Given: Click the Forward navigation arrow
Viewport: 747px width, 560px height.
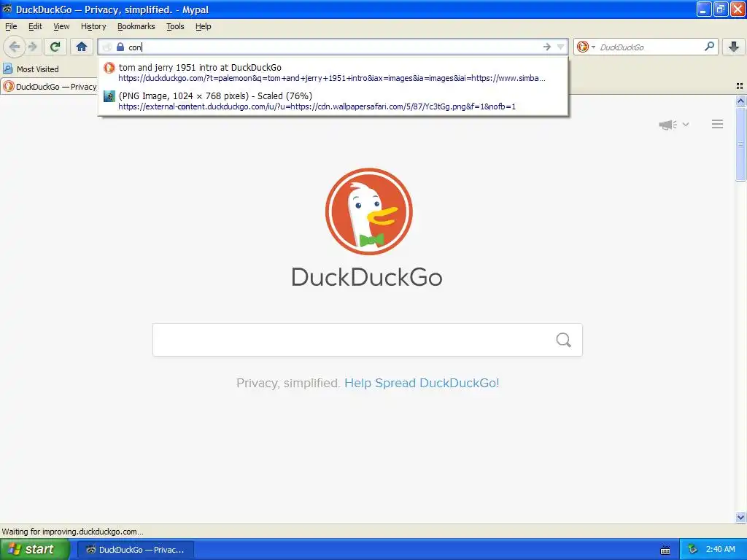Looking at the screenshot, I should (33, 47).
